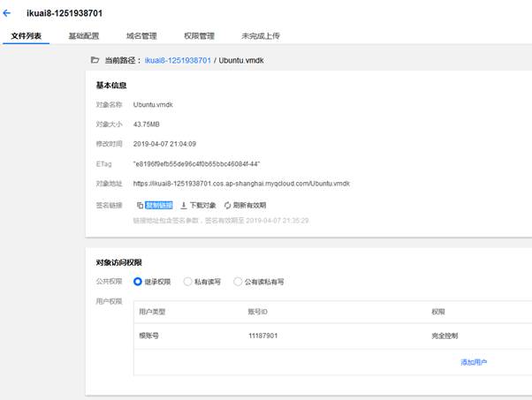Image resolution: width=532 pixels, height=400 pixels.
Task: Click the folder icon before 当前路径
Action: click(95, 60)
